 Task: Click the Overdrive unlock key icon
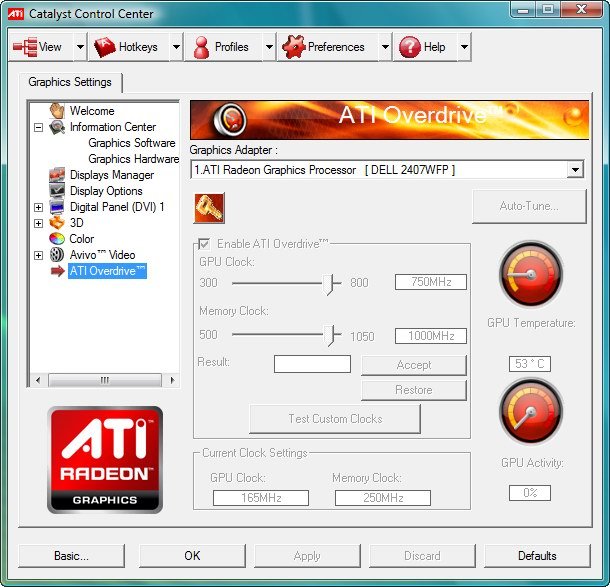click(x=209, y=208)
